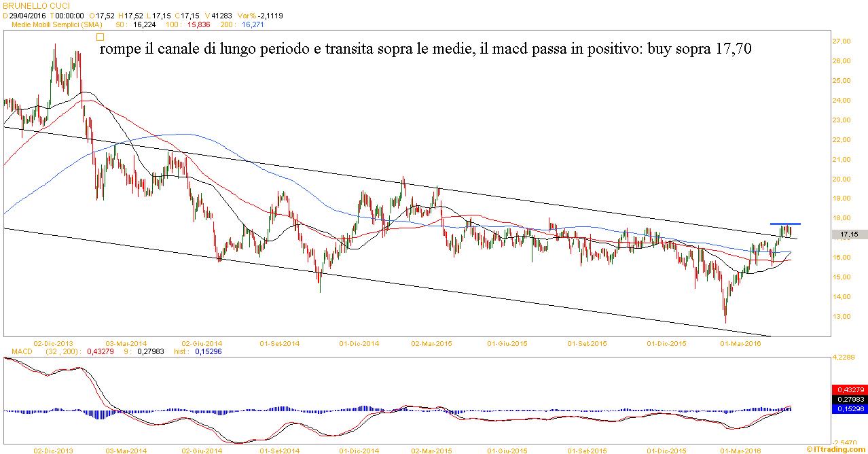Click the red 0,43279 MACD axis tag
The height and width of the screenshot is (454, 868).
point(849,389)
